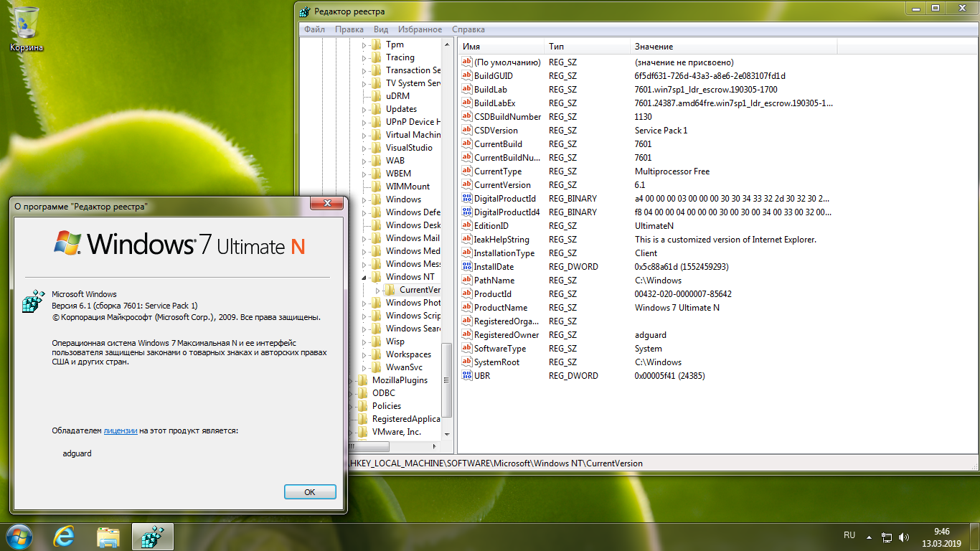Click the EditionID string value icon
980x551 pixels.
[x=467, y=226]
